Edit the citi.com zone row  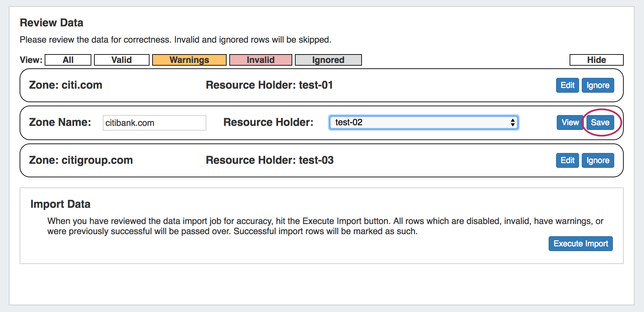click(567, 85)
